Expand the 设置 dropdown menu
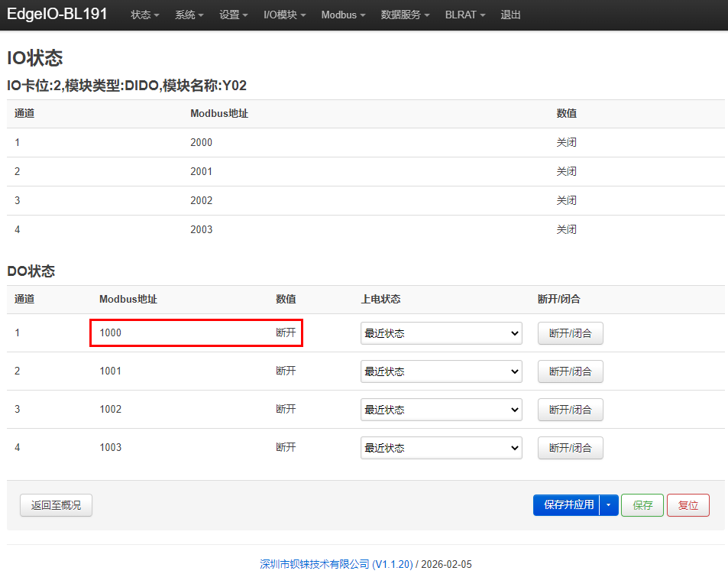Image resolution: width=728 pixels, height=574 pixels. click(234, 15)
